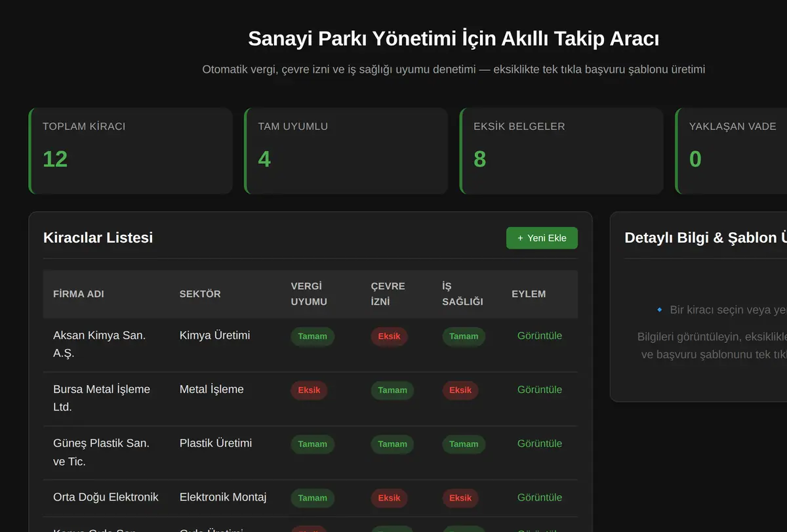Screen dimensions: 787x532
Task: Open Görüntüle for Aksan Kimya San.
Action: click(x=540, y=335)
